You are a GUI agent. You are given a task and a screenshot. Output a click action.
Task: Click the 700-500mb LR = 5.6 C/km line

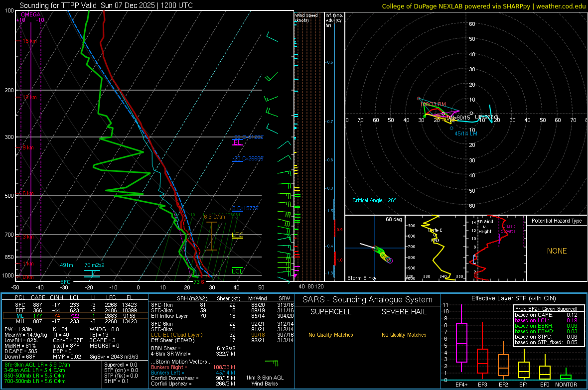tap(35, 381)
